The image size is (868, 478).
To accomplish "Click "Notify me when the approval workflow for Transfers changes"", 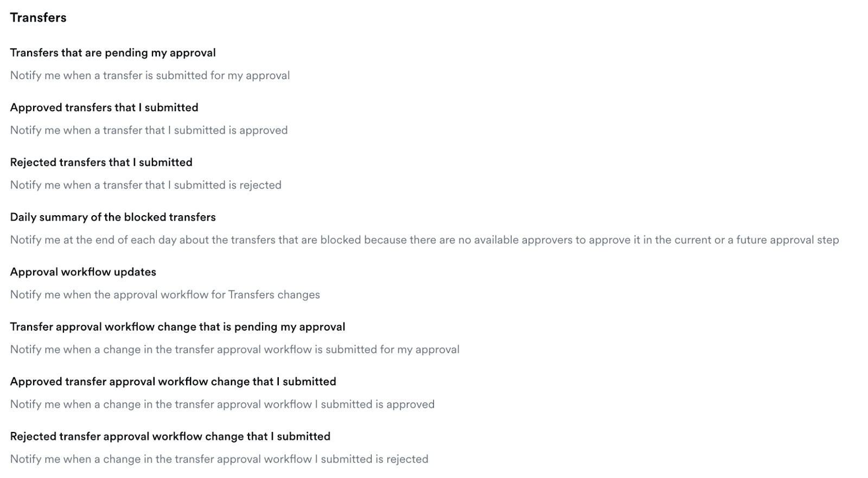I will tap(165, 294).
